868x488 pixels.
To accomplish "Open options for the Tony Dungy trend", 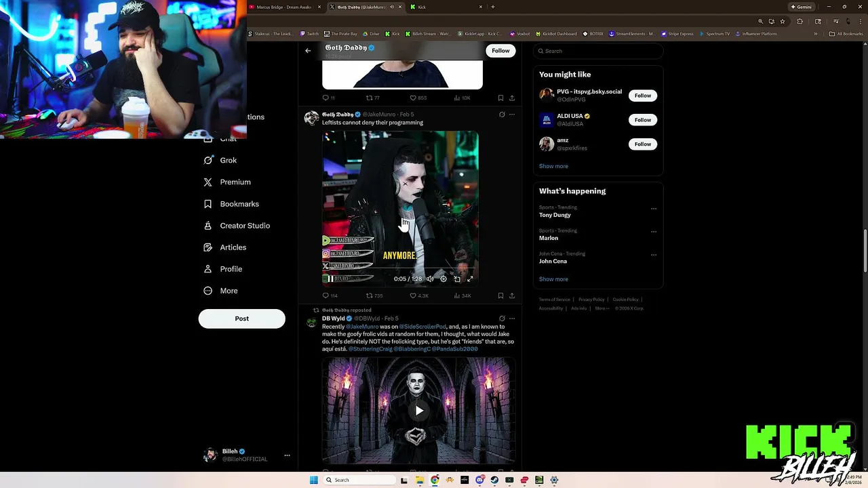I will [654, 209].
